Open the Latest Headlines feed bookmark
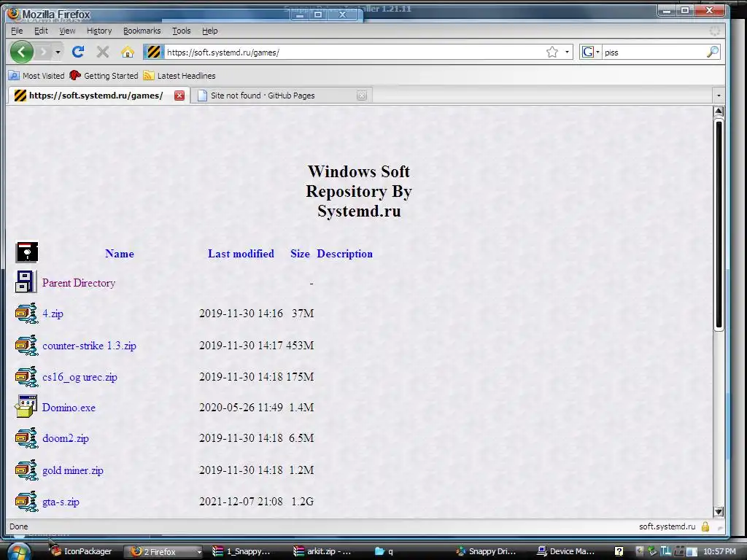This screenshot has height=560, width=747. pos(179,76)
